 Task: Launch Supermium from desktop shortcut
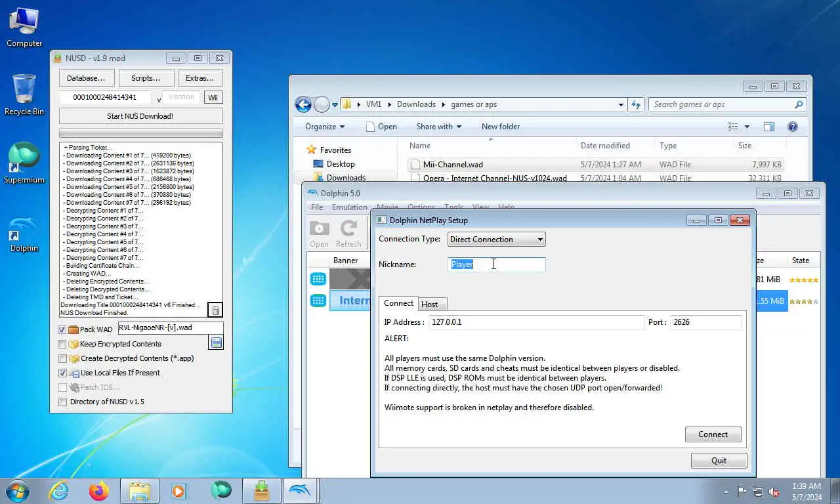[24, 163]
